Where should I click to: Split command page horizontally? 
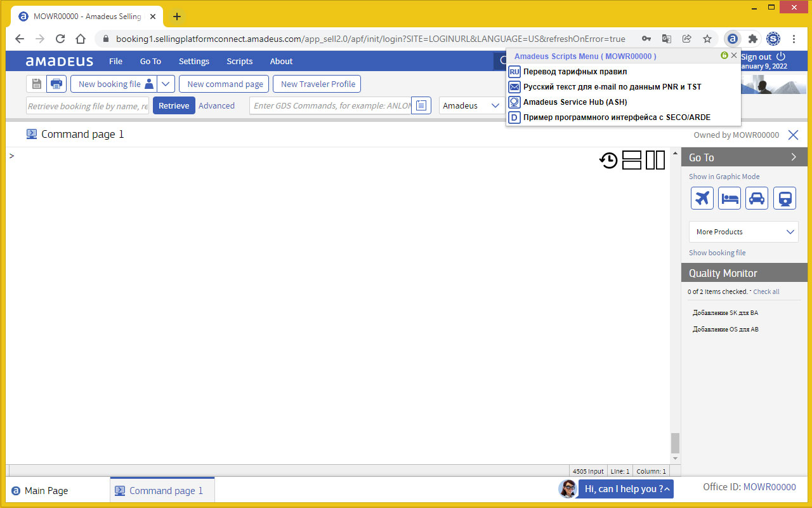click(x=632, y=160)
